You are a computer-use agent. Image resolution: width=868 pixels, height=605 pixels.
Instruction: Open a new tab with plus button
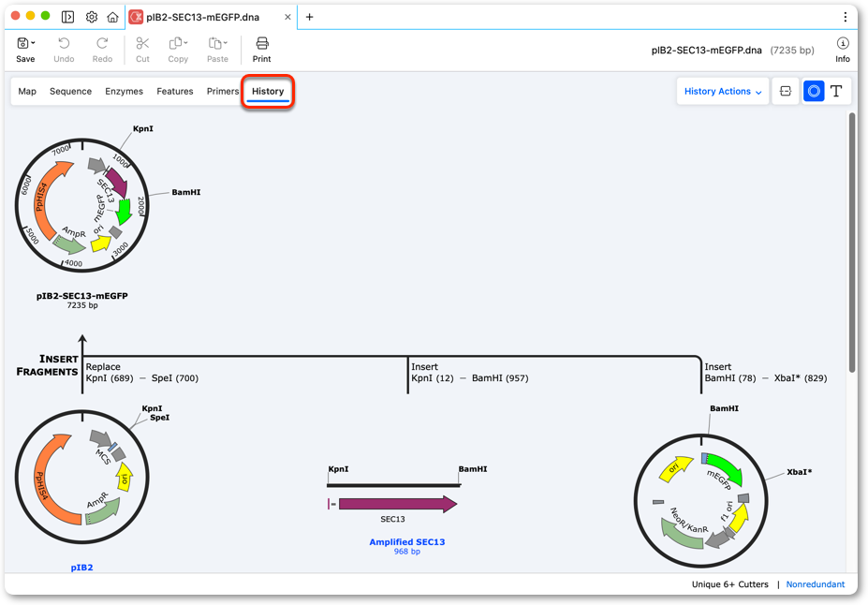(x=309, y=17)
